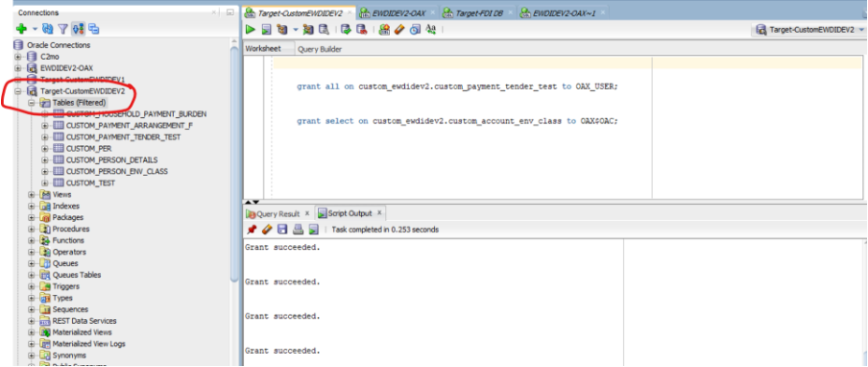Screen dimensions: 868x367
Task: Click the Rollback icon
Action: pyautogui.click(x=361, y=30)
